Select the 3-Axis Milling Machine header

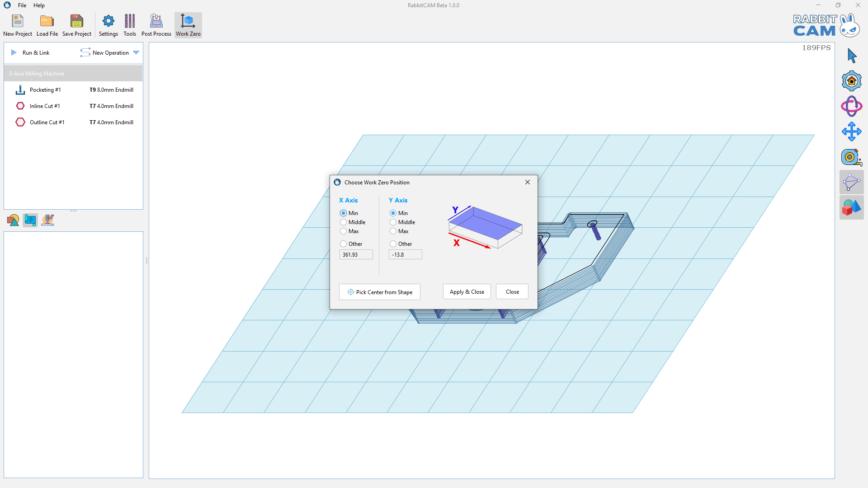[x=73, y=73]
